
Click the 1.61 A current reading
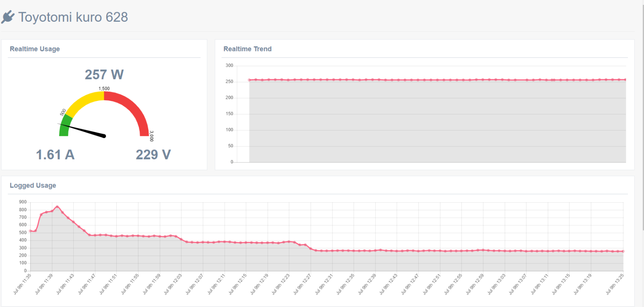55,155
